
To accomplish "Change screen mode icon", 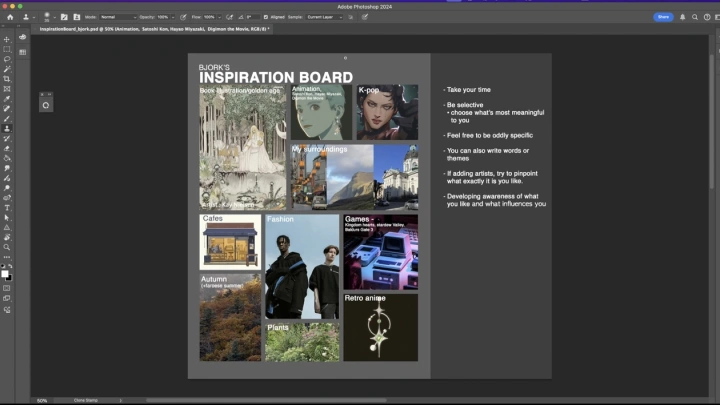I will point(6,298).
